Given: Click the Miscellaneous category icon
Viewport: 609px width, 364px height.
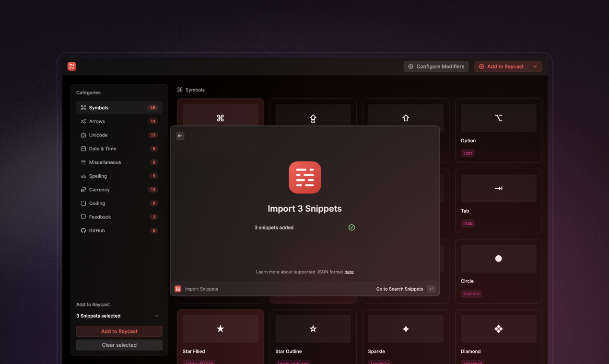Looking at the screenshot, I should (83, 162).
